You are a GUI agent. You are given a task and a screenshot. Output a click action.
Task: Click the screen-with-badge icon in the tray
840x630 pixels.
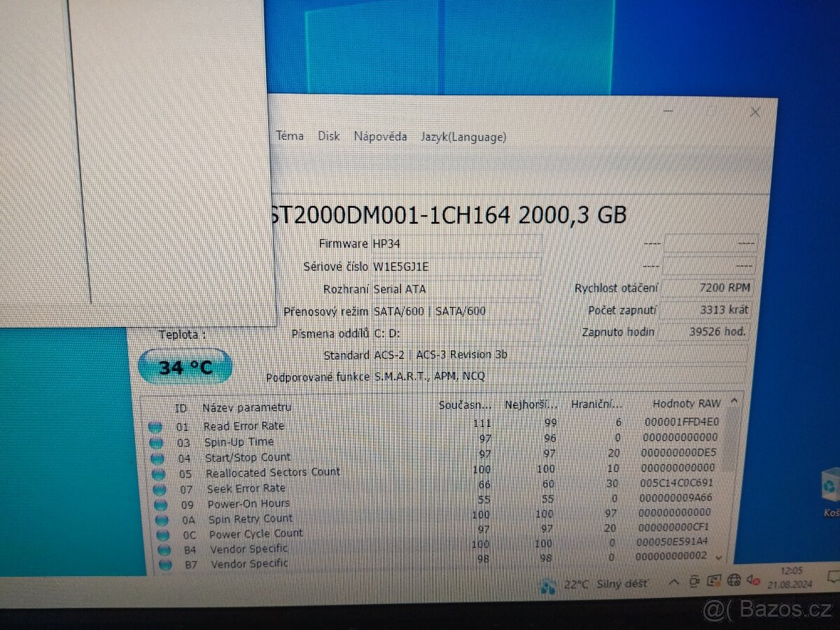pyautogui.click(x=714, y=580)
